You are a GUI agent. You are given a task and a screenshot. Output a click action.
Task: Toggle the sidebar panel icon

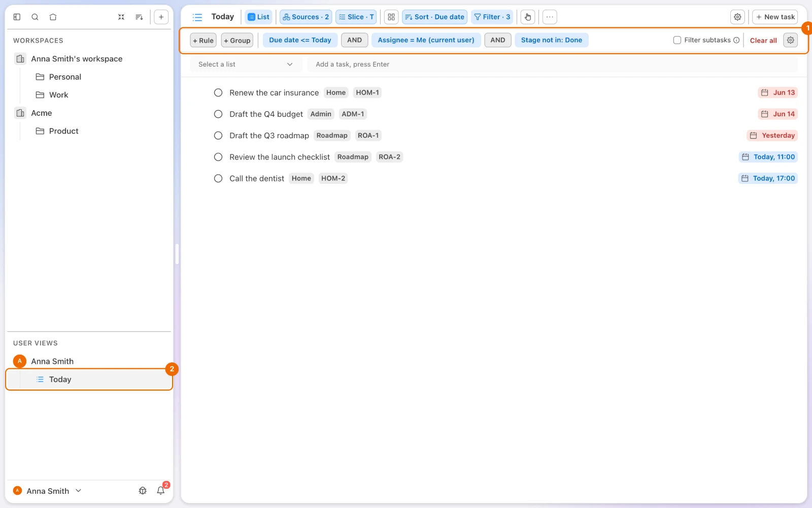17,17
